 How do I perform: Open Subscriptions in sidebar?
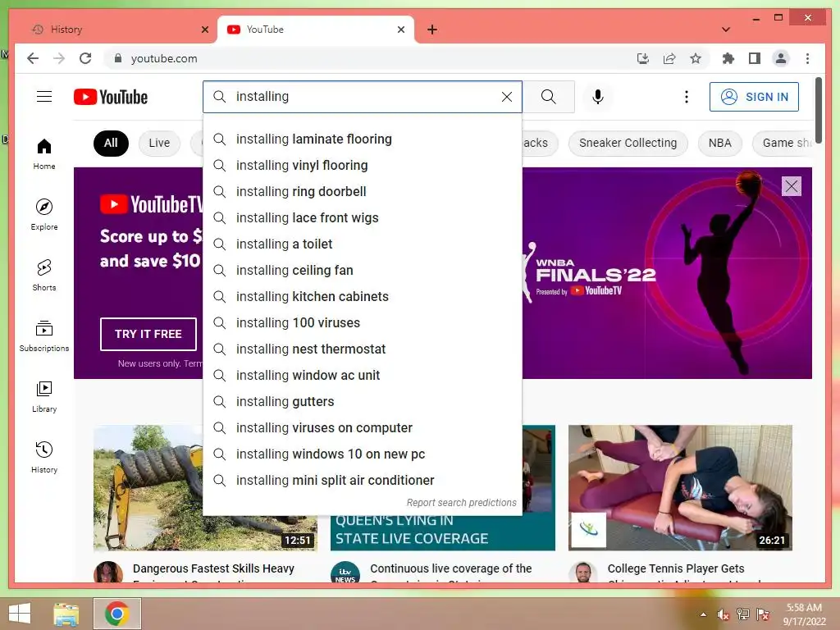pyautogui.click(x=44, y=336)
